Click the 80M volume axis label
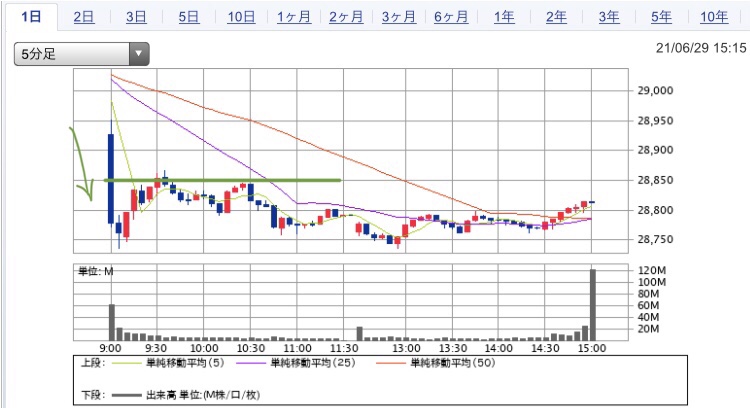Screen dimensions: 750x408 click(x=648, y=294)
